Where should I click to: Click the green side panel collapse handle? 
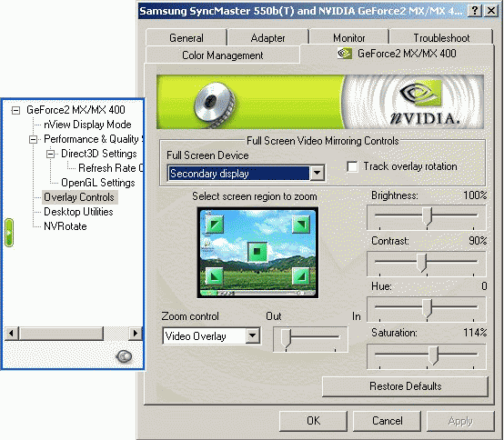coord(9,233)
